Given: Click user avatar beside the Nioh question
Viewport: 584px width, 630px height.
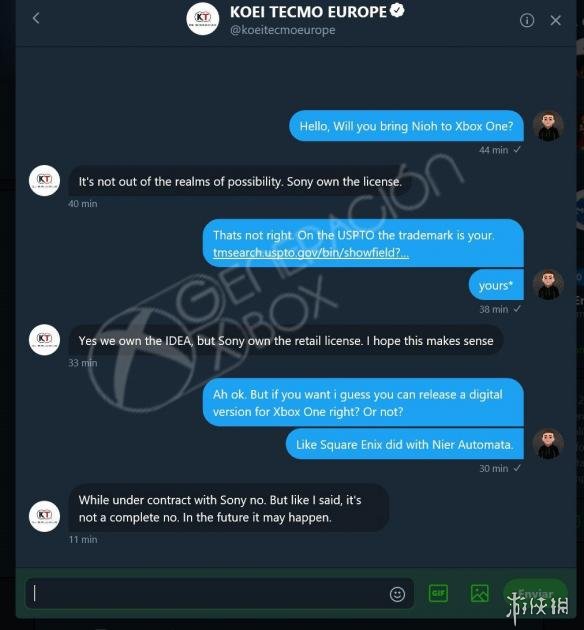Looking at the screenshot, I should click(x=548, y=126).
